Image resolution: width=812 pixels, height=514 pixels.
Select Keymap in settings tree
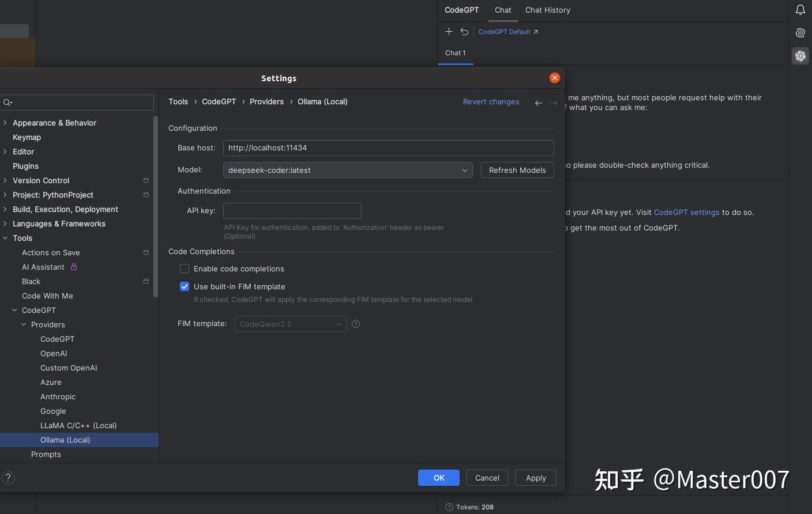click(27, 137)
